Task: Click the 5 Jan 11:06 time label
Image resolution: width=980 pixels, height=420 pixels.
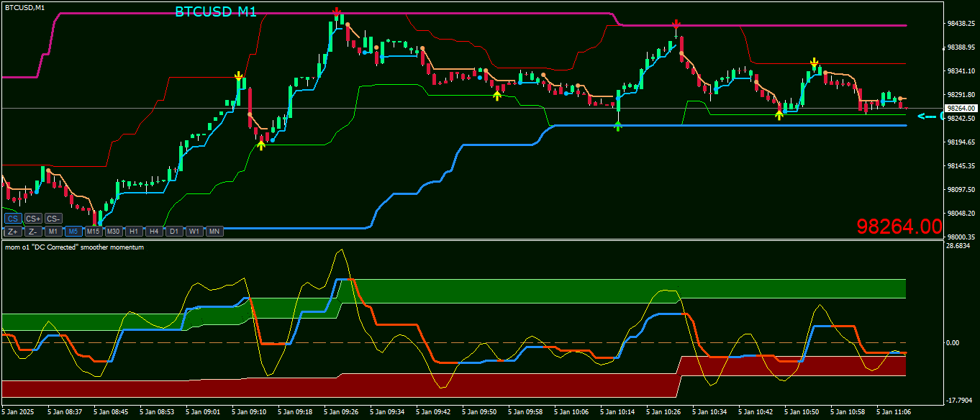Action: click(x=894, y=413)
